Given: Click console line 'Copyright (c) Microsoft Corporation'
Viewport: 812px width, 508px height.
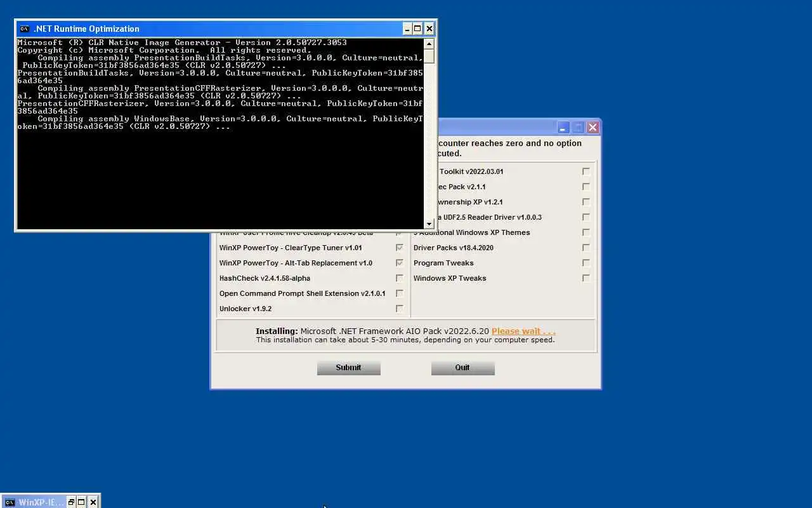Looking at the screenshot, I should coord(164,50).
